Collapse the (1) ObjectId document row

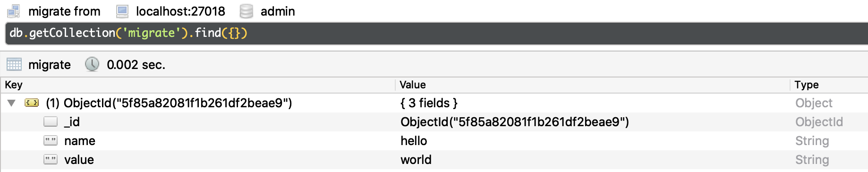[12, 103]
